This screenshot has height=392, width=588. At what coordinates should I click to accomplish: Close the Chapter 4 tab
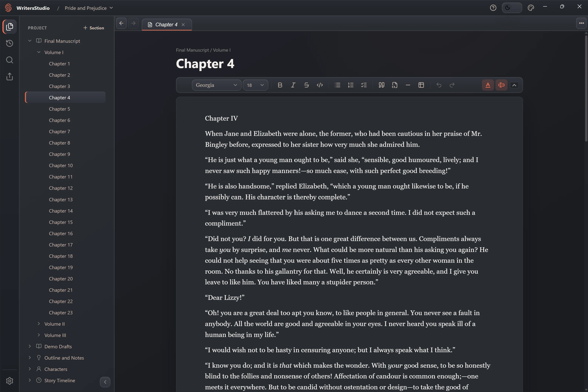coord(183,24)
